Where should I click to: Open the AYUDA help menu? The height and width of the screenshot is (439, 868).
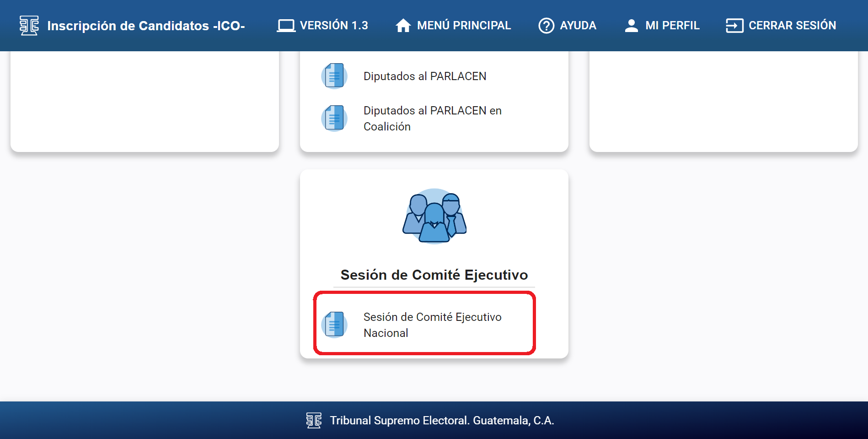pos(578,26)
